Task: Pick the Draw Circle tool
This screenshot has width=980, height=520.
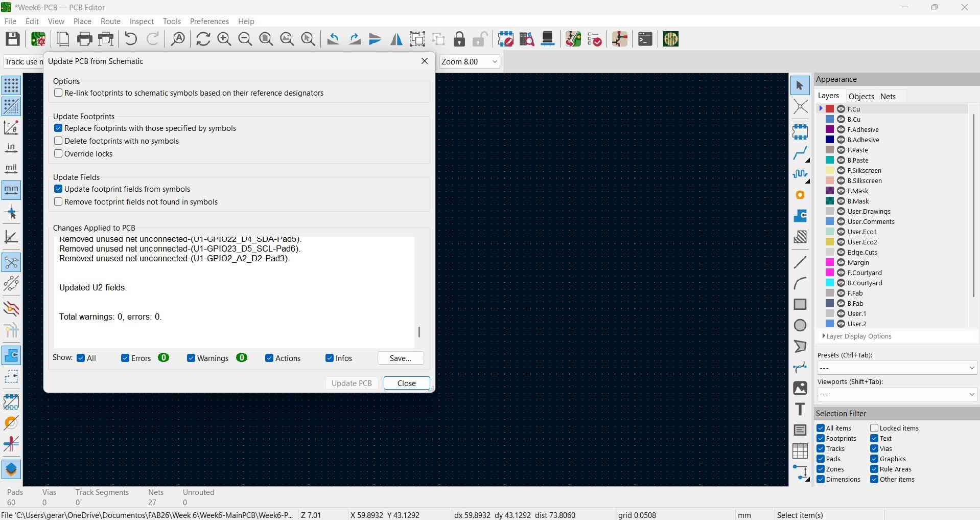Action: tap(800, 325)
